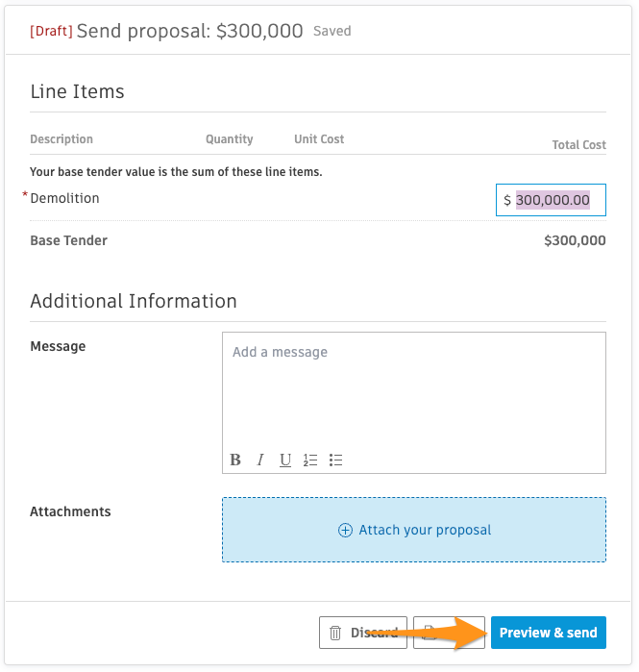This screenshot has height=672, width=639.
Task: Toggle italic formatting in the message editor
Action: [260, 460]
